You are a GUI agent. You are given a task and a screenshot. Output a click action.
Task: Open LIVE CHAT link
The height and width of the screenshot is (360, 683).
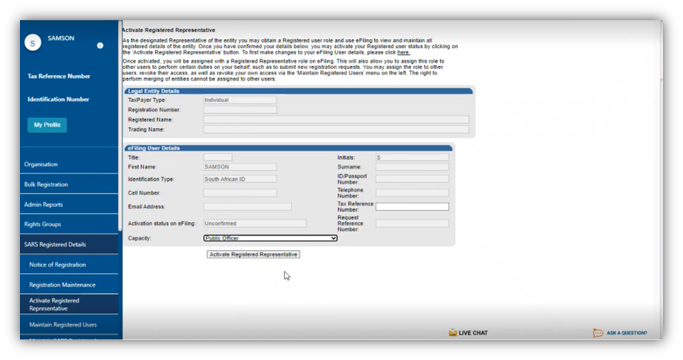pos(473,333)
